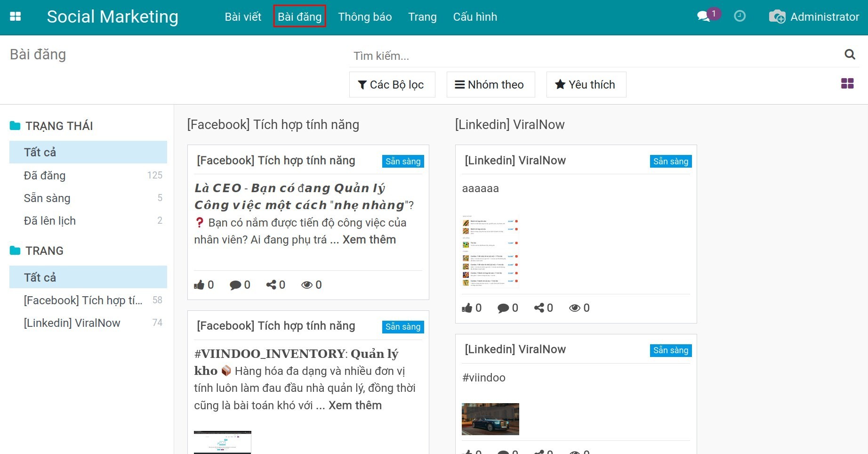868x454 pixels.
Task: Click comment icon on first Linkedin post
Action: click(x=503, y=308)
